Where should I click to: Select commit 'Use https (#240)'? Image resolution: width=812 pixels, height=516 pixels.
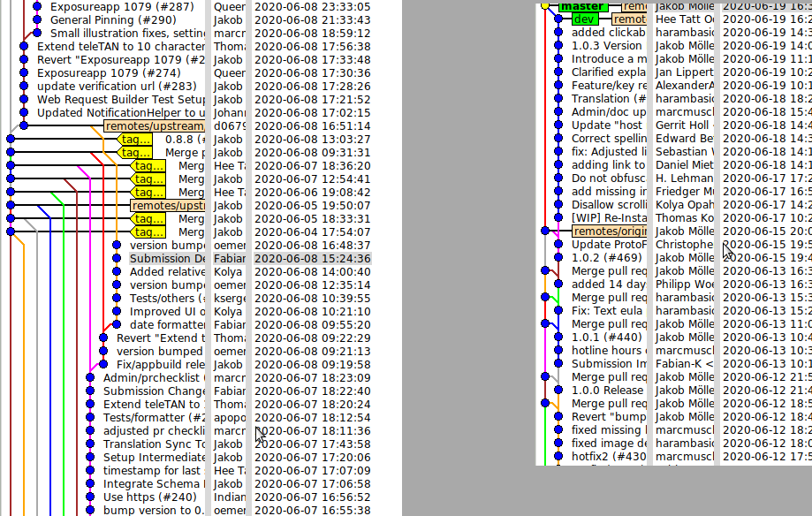click(x=149, y=497)
